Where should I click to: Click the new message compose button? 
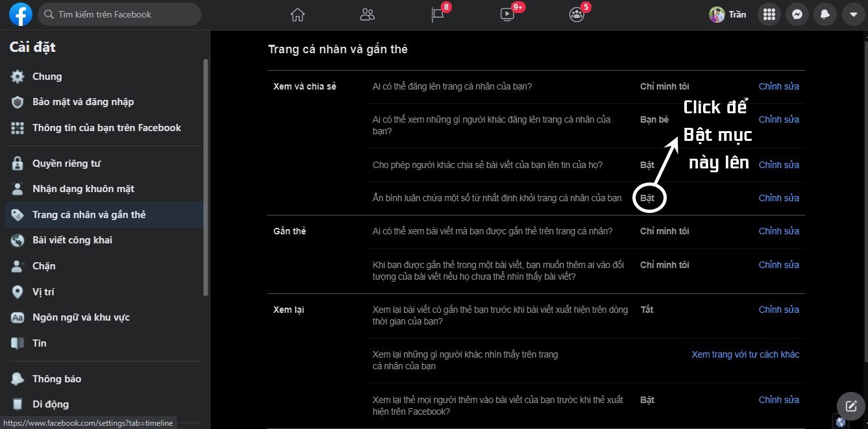click(850, 406)
